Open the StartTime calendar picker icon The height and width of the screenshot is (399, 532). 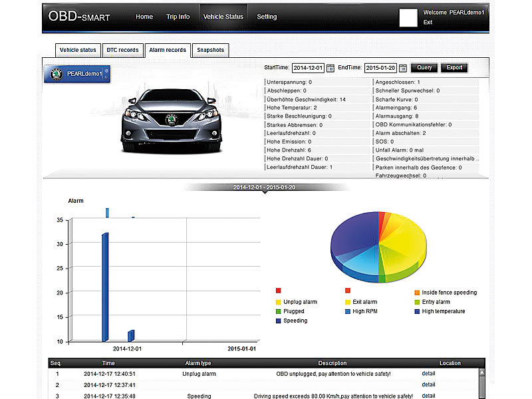click(x=330, y=68)
